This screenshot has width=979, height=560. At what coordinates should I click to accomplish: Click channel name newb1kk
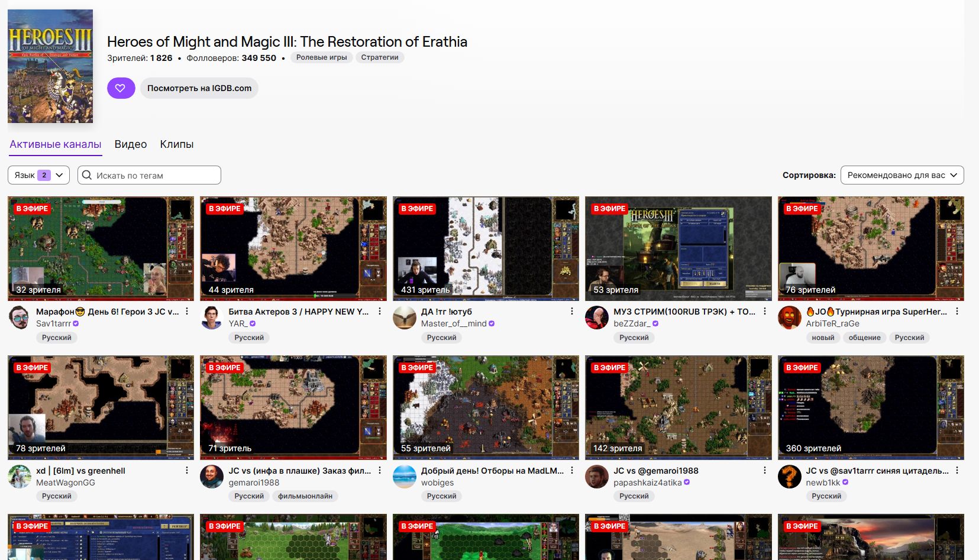823,483
